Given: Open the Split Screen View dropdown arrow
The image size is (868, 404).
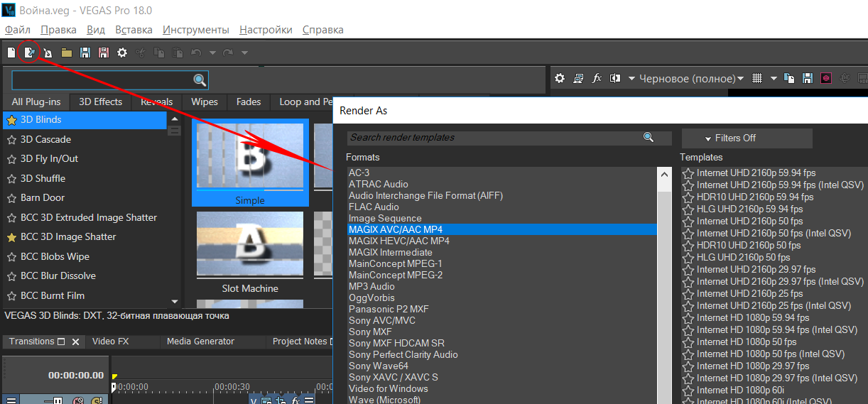Looking at the screenshot, I should [x=631, y=78].
